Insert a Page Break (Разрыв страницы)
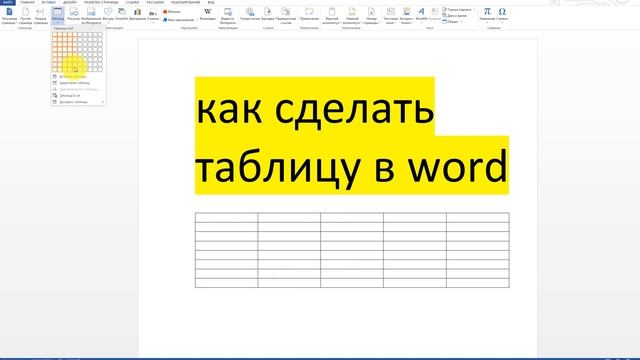The image size is (640, 360). (40, 16)
